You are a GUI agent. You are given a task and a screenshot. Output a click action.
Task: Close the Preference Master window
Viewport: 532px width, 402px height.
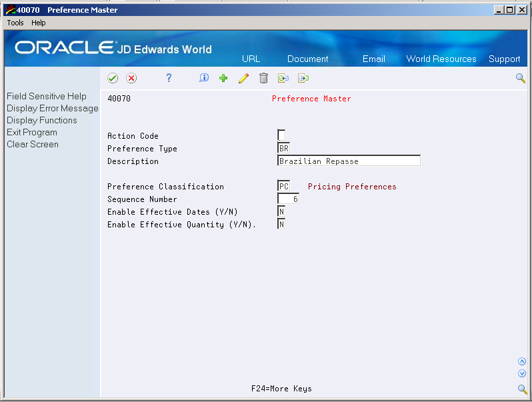[x=521, y=10]
